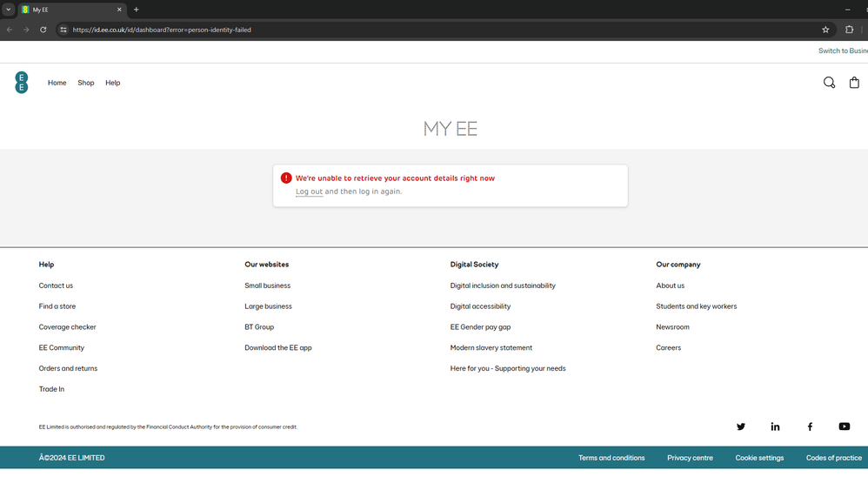Open Coverage checker footer link
Viewport: 868px width, 497px height.
[x=68, y=327]
